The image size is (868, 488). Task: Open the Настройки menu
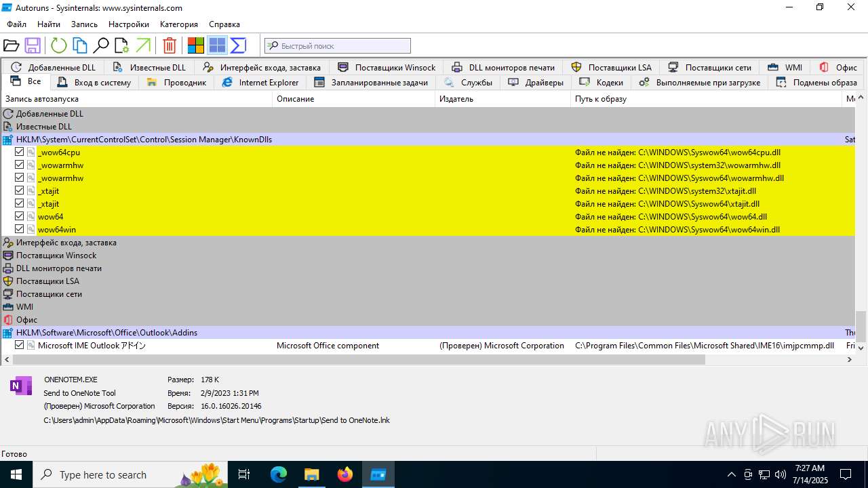129,24
